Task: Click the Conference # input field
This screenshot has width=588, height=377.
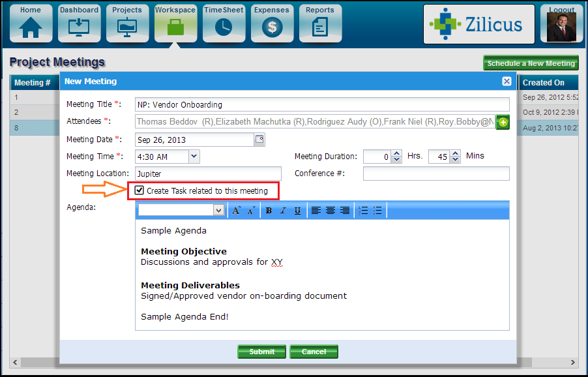Action: pos(435,173)
